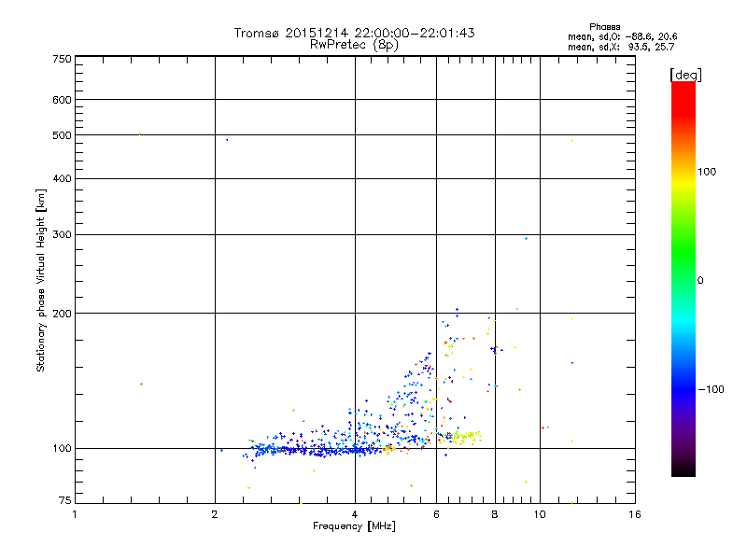Click the colorbar tick label "0"

[x=699, y=280]
